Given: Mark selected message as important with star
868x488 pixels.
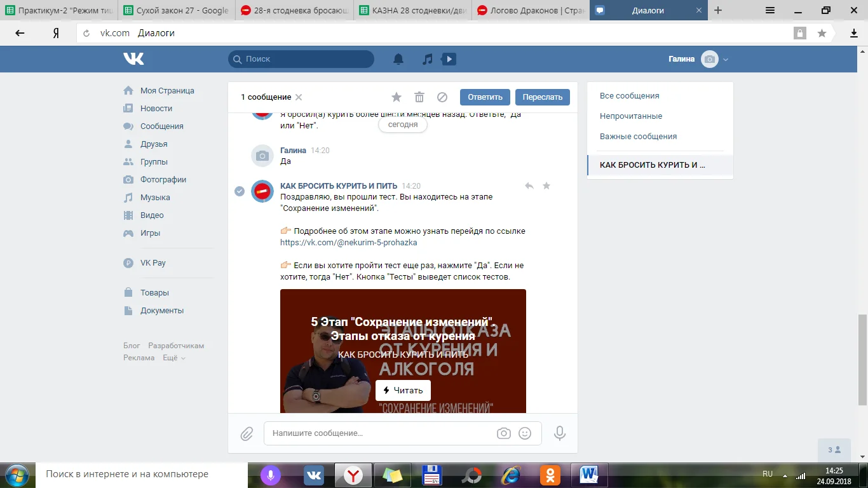Looking at the screenshot, I should 397,97.
